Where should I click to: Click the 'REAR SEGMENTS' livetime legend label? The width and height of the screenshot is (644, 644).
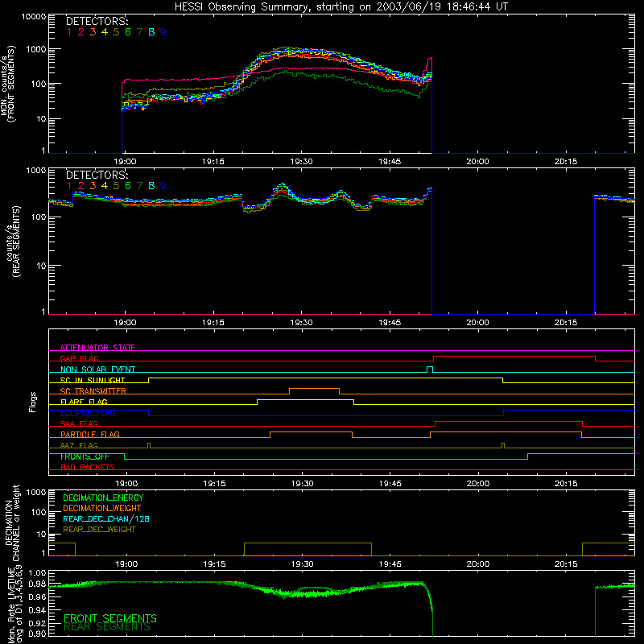(x=107, y=627)
